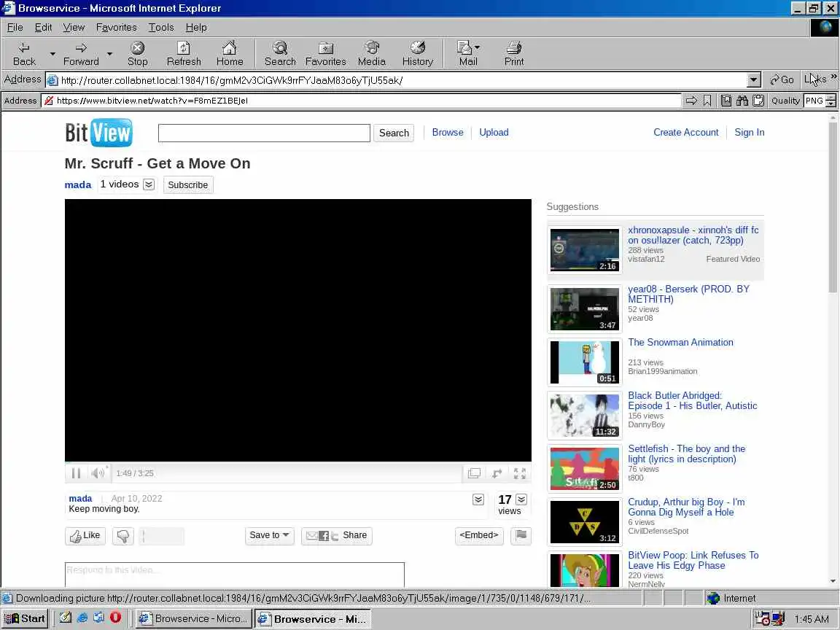Open the Search toolbar panel
Viewport: 840px width, 630px height.
[x=280, y=54]
